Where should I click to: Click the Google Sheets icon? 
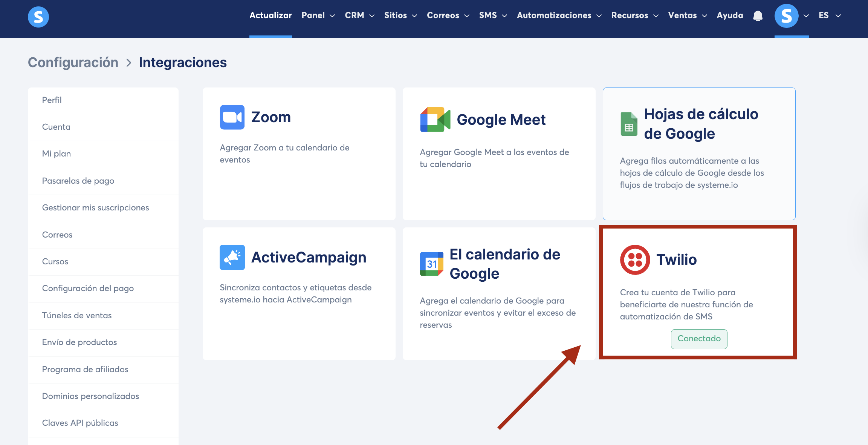pyautogui.click(x=629, y=124)
